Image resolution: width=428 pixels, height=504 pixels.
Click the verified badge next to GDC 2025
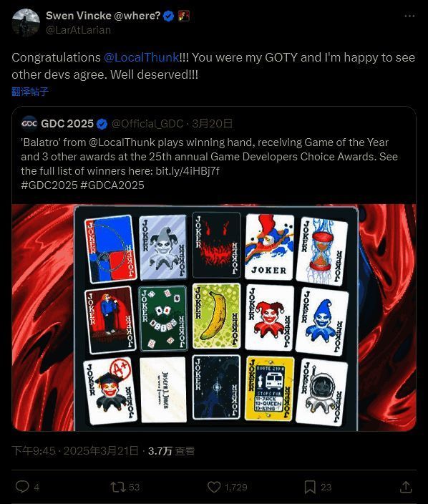[102, 124]
